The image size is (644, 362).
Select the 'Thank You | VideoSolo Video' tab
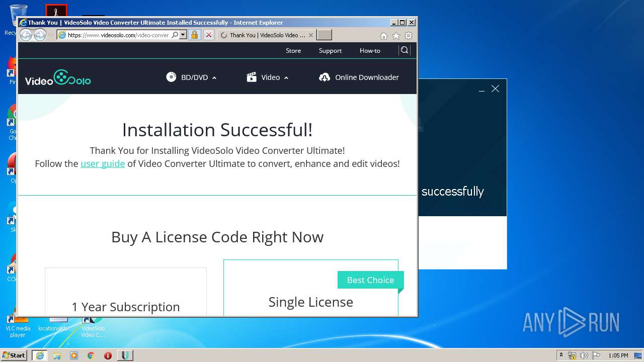[x=267, y=35]
